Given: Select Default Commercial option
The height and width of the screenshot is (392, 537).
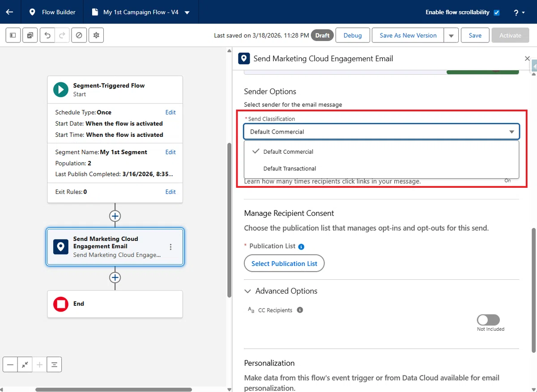Looking at the screenshot, I should [x=381, y=152].
